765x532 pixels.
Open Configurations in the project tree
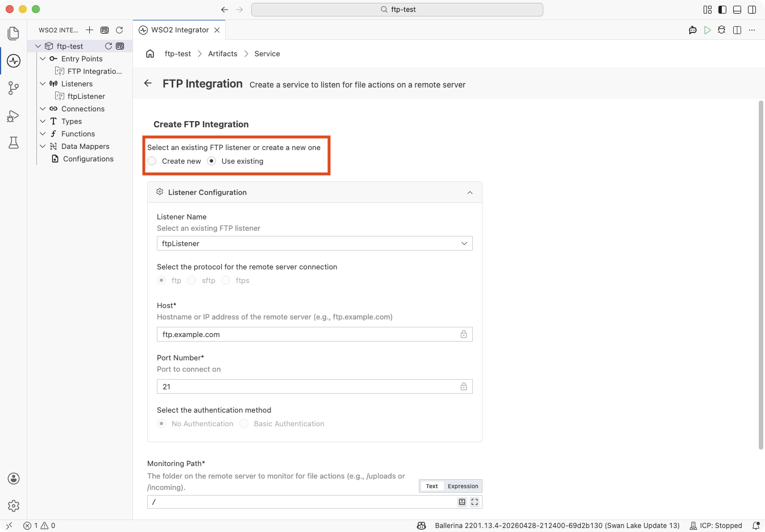(88, 159)
